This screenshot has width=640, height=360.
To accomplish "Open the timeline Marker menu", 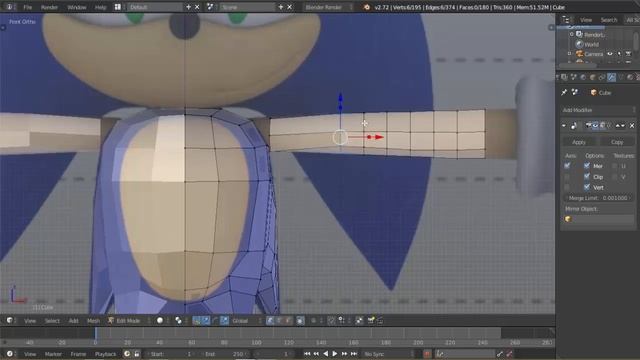I will click(53, 354).
